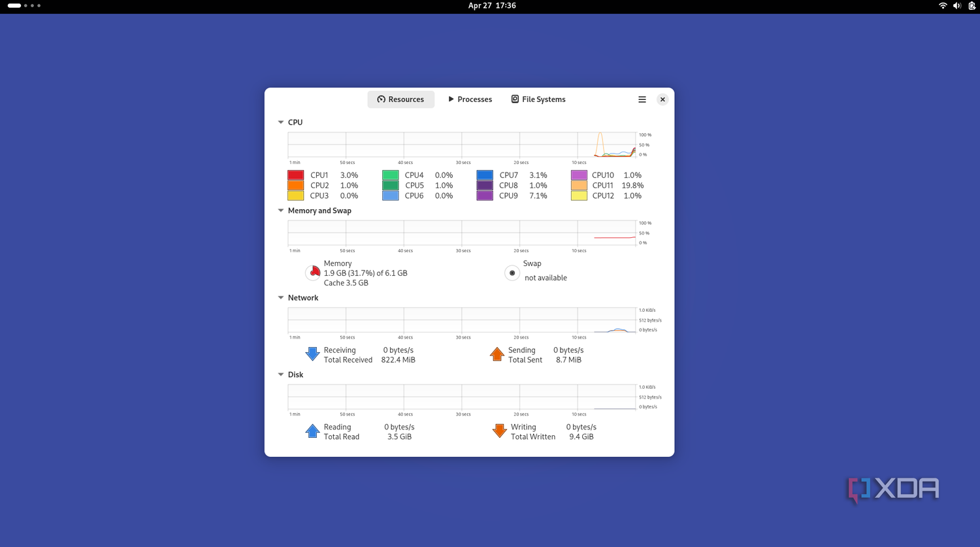This screenshot has width=980, height=547.
Task: Change the CPU3 yellow color swatch
Action: point(295,195)
